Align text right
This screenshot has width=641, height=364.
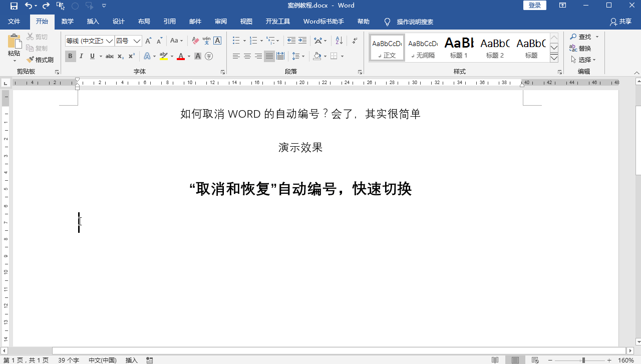pyautogui.click(x=258, y=56)
